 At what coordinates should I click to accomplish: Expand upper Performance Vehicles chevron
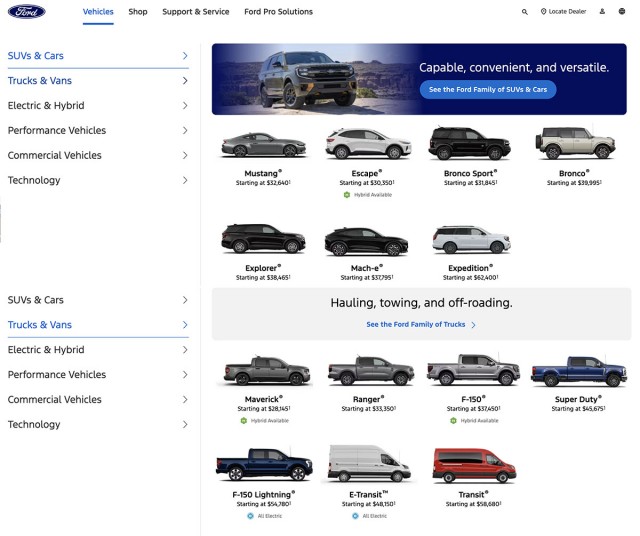tap(185, 130)
